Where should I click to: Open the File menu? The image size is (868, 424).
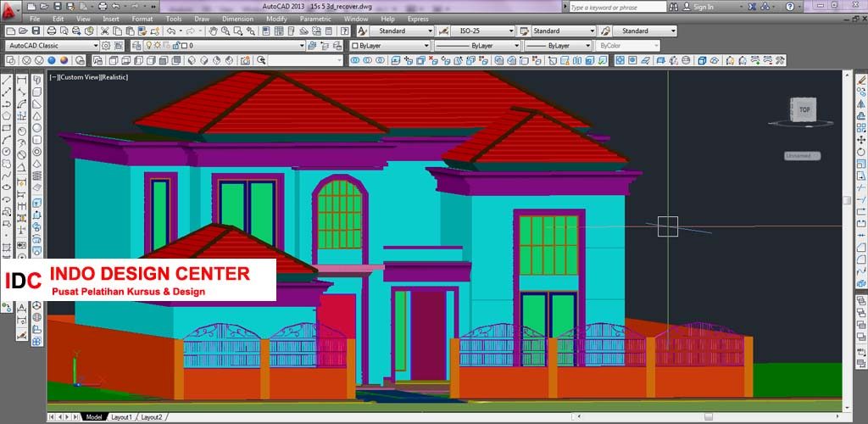click(x=34, y=19)
